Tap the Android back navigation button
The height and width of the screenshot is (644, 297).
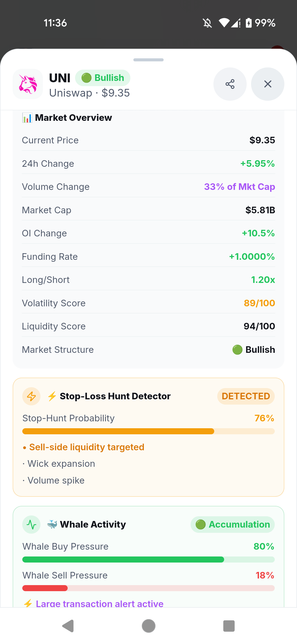68,626
